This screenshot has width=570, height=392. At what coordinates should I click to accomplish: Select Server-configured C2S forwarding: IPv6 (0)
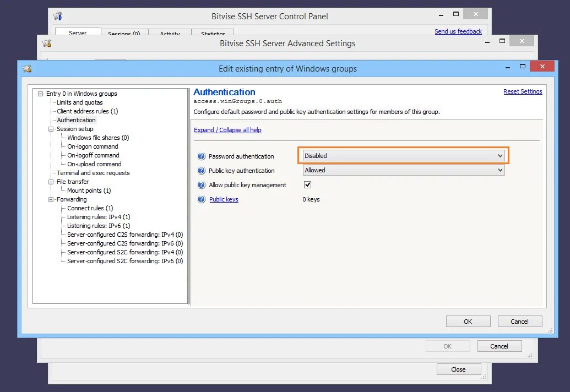point(125,243)
